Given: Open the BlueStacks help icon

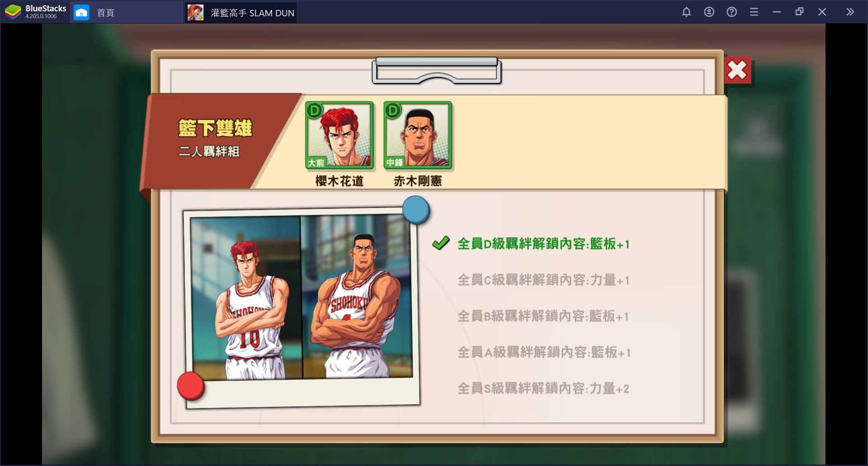Looking at the screenshot, I should (731, 12).
